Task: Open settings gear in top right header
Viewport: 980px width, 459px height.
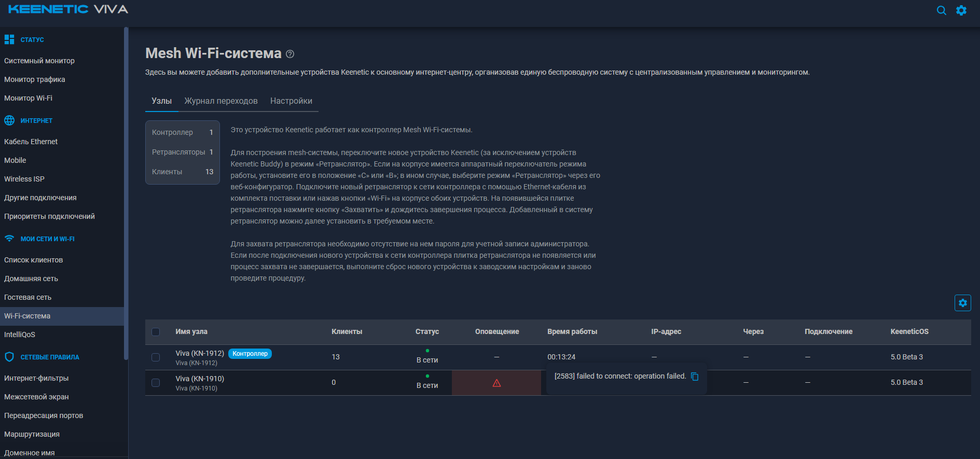Action: 961,10
